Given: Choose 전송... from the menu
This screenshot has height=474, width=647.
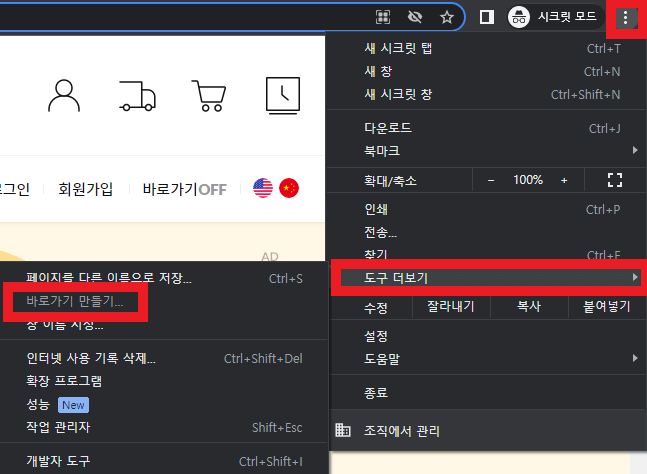Looking at the screenshot, I should click(x=486, y=232).
